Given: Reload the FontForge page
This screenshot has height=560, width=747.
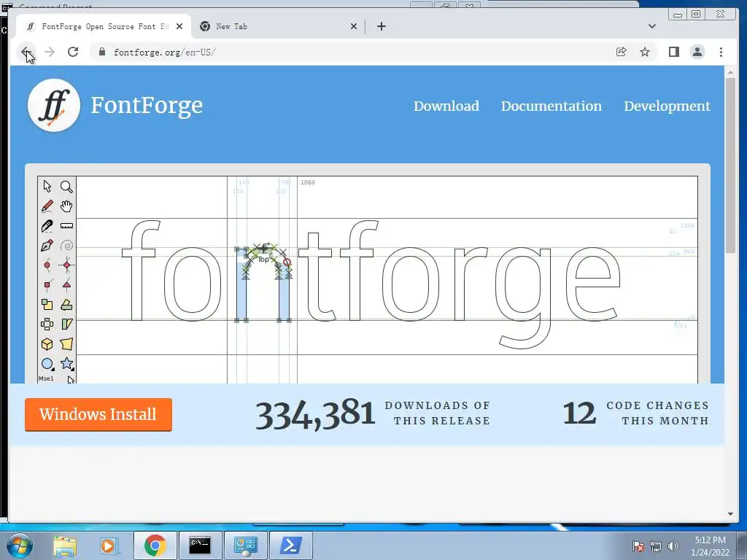Looking at the screenshot, I should (x=73, y=52).
